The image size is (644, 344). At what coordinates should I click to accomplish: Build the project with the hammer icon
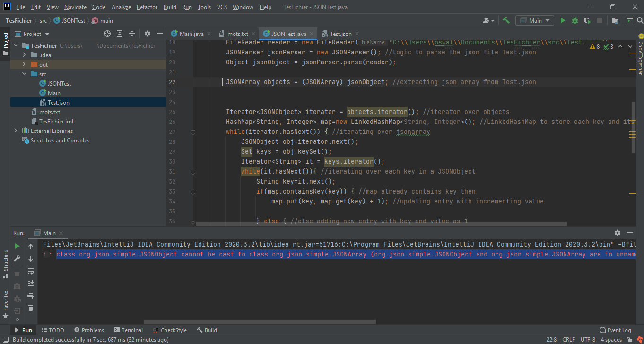tap(505, 20)
